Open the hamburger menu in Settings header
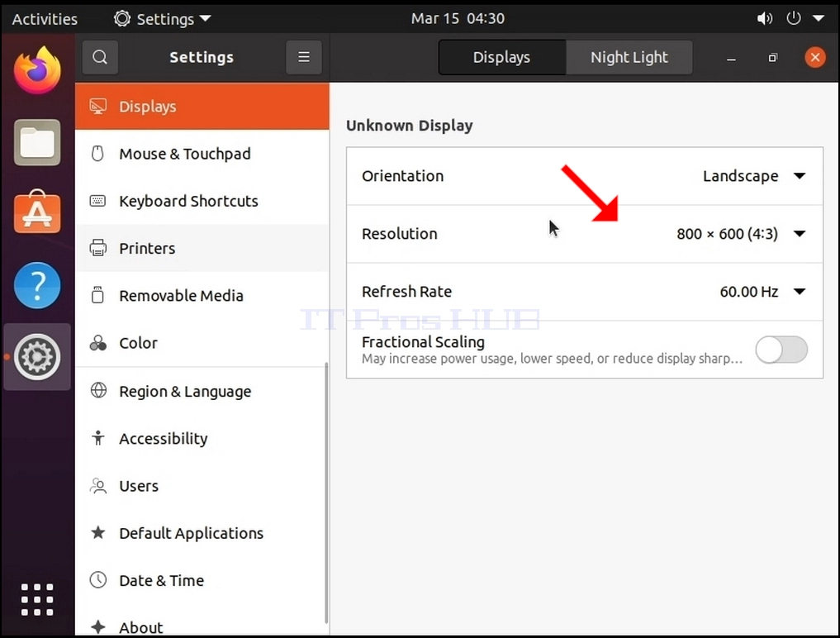Viewport: 840px width, 638px height. click(x=304, y=57)
